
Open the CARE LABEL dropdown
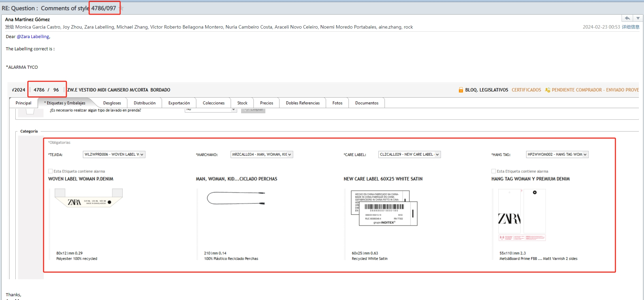tap(437, 155)
